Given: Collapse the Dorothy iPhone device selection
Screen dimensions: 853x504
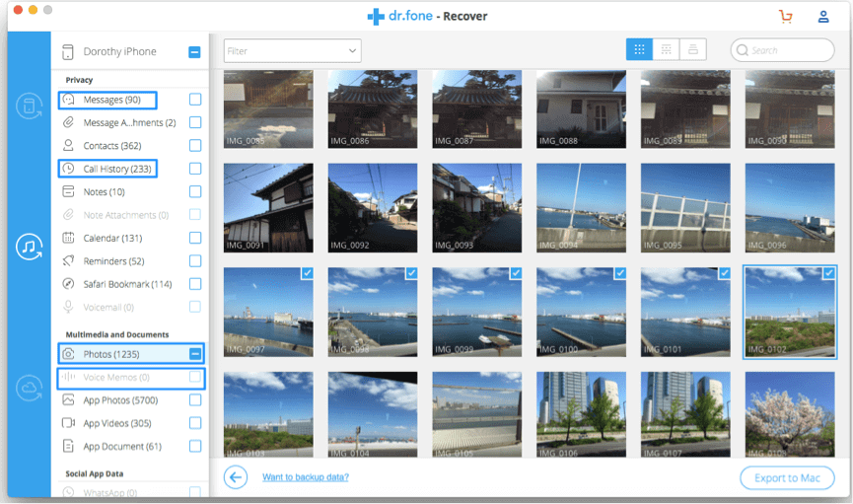Looking at the screenshot, I should (x=194, y=52).
